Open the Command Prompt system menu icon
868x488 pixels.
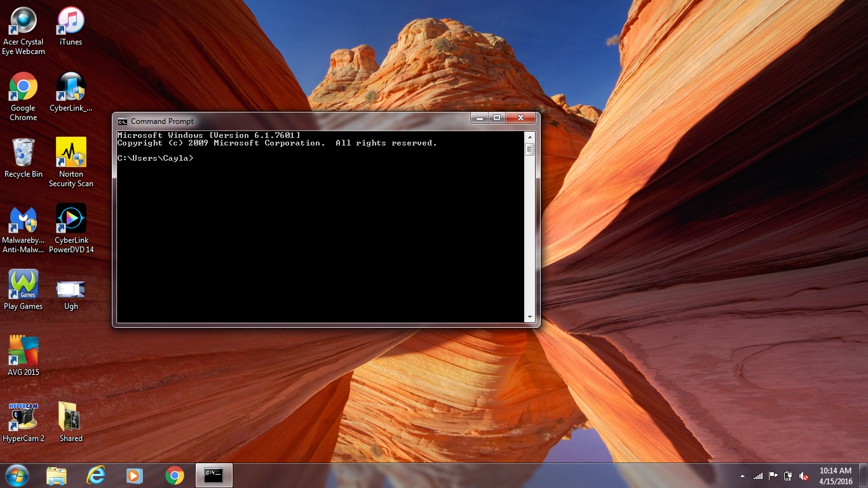[123, 121]
